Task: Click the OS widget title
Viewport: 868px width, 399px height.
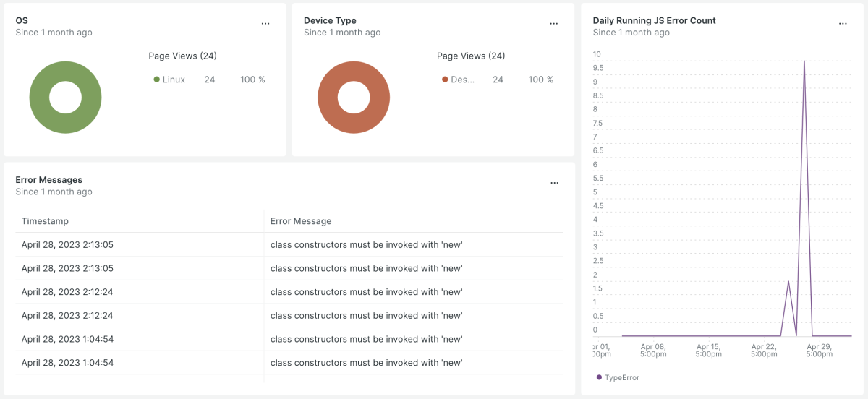Action: (x=22, y=20)
